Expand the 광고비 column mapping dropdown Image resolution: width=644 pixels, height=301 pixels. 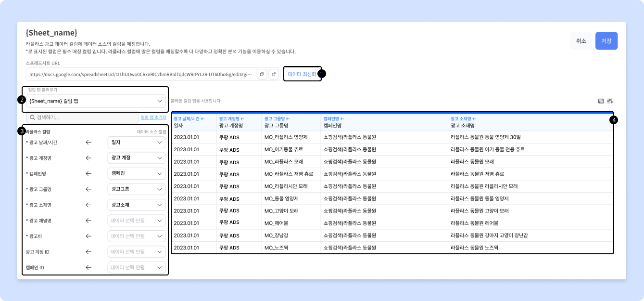pyautogui.click(x=136, y=236)
